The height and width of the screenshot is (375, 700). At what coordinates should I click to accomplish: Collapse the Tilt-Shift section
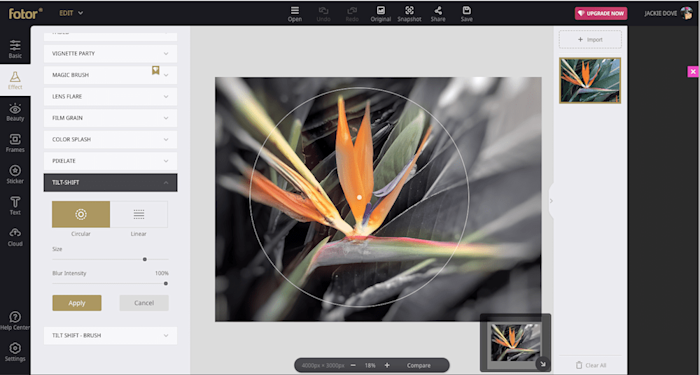[x=110, y=183]
